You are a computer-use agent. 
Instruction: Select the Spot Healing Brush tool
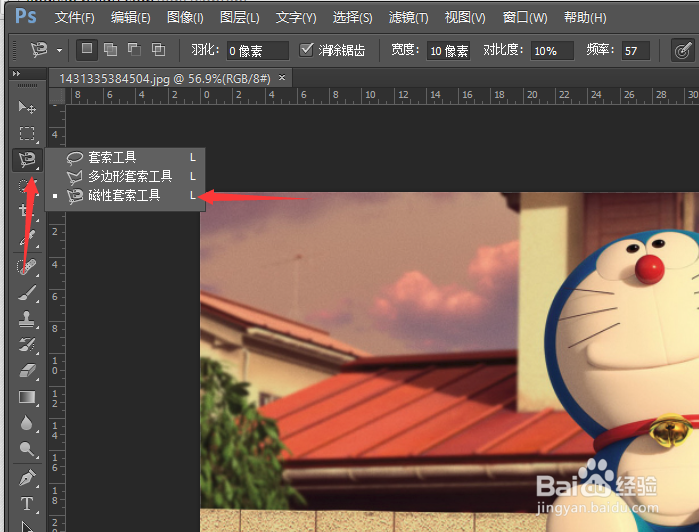[27, 267]
